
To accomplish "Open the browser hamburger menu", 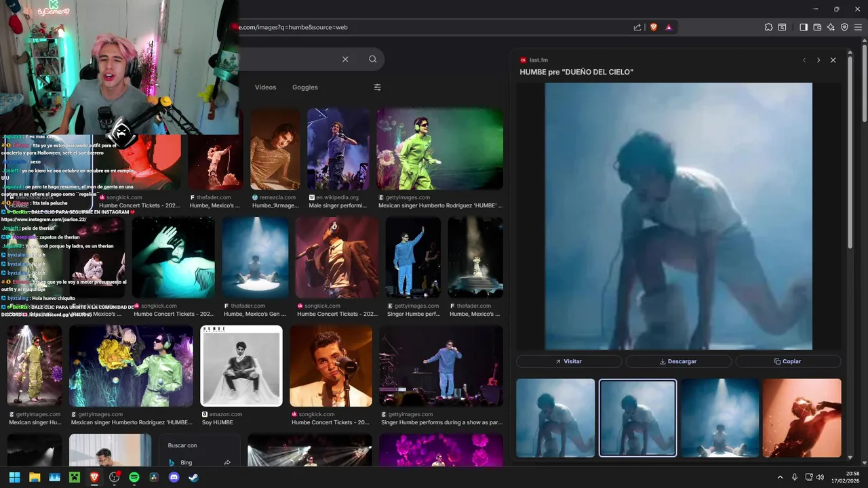I will (858, 27).
